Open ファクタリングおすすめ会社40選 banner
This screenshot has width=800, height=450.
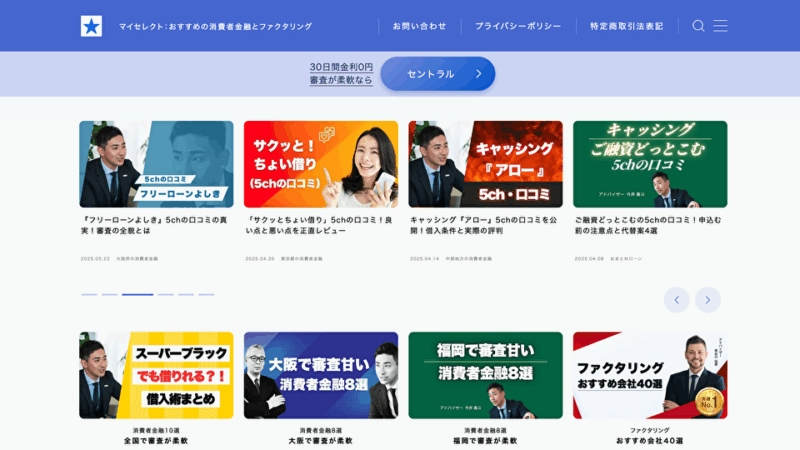tap(650, 376)
